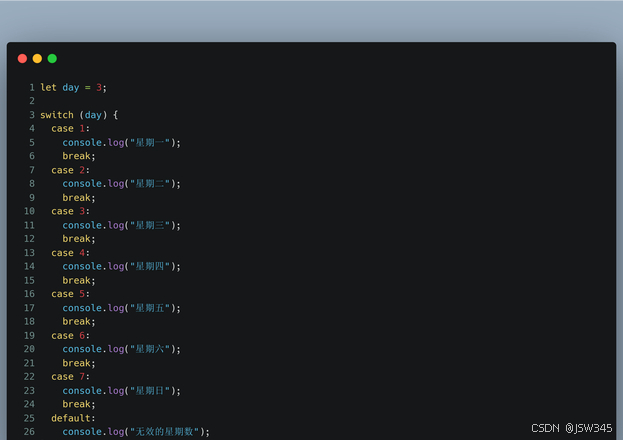Click the 'break;' statement on line 21

[79, 363]
